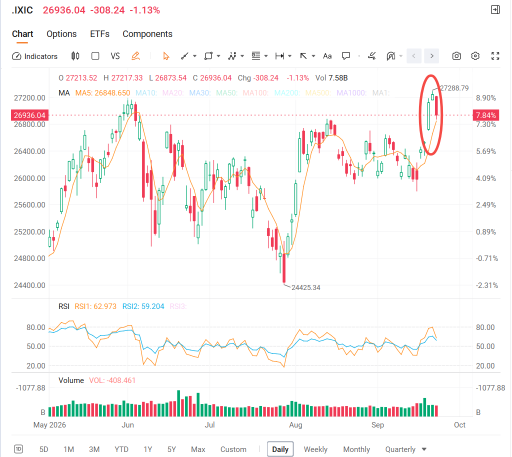Screen dimensions: 512x457
Task: Go to next toolbar page arrow
Action: (432, 56)
